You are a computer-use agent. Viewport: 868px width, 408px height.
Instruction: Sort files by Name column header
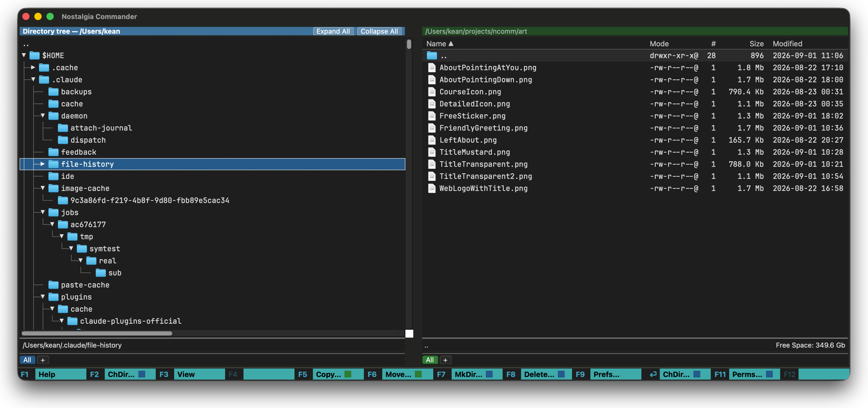440,44
